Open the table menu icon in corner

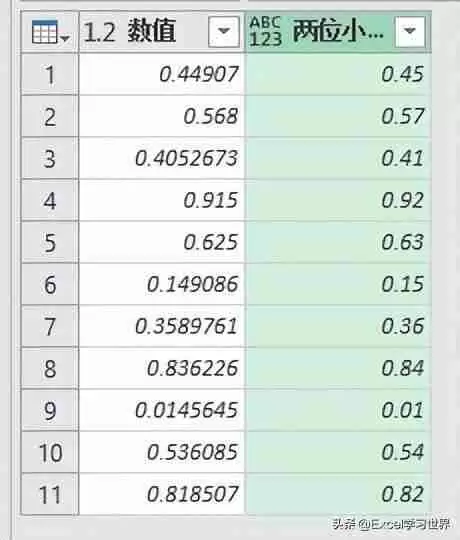coord(50,32)
